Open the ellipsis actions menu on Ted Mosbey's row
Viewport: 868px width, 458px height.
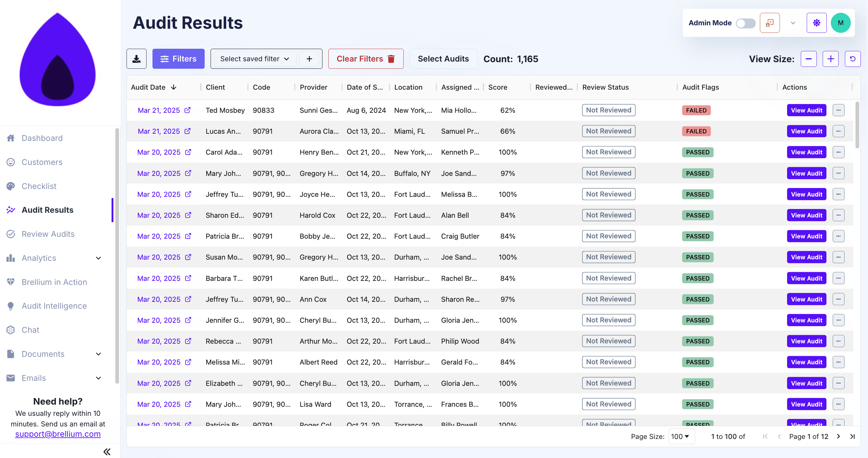point(839,110)
